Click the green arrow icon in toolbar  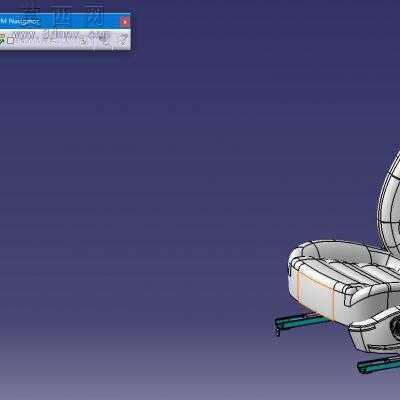coord(2,41)
